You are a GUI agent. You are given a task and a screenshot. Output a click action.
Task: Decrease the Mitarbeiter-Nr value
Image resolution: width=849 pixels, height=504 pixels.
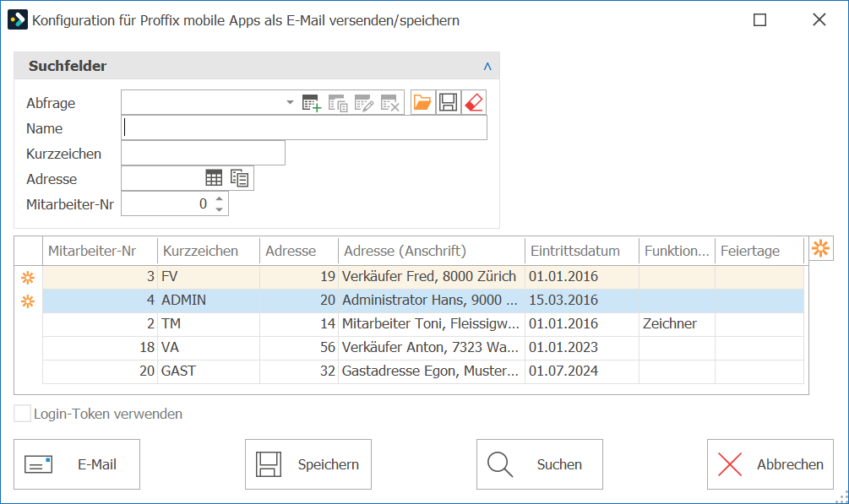pos(220,209)
